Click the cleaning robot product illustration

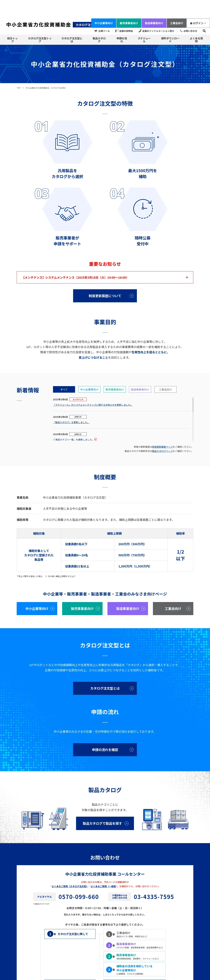pyautogui.click(x=58, y=818)
